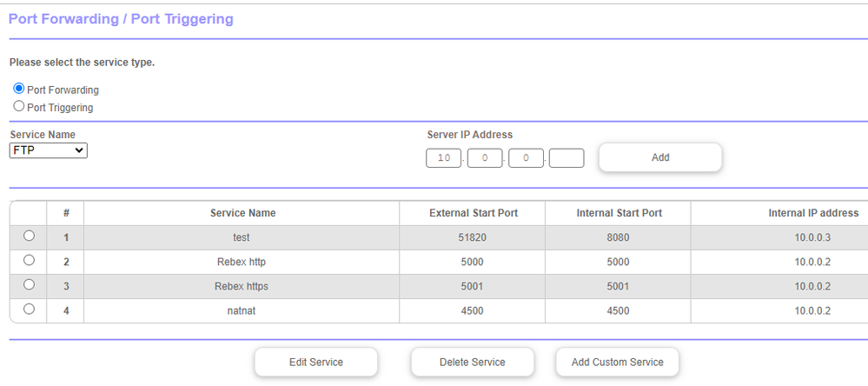
Task: Click Add Custom Service button
Action: pyautogui.click(x=617, y=362)
